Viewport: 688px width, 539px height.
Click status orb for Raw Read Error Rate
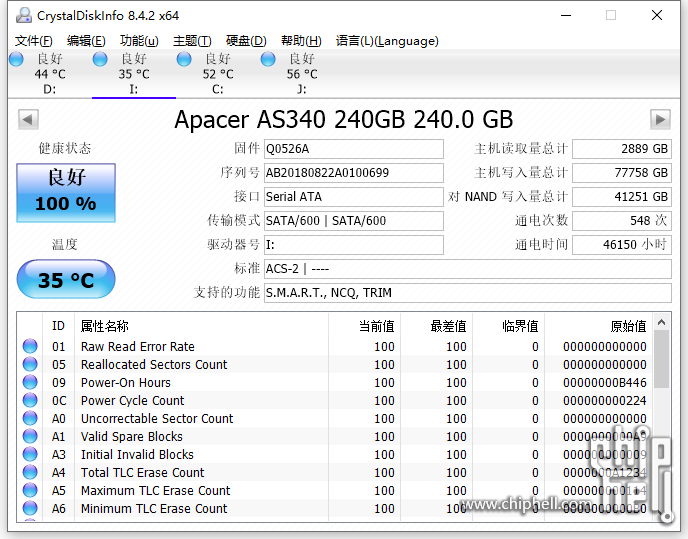(x=30, y=346)
